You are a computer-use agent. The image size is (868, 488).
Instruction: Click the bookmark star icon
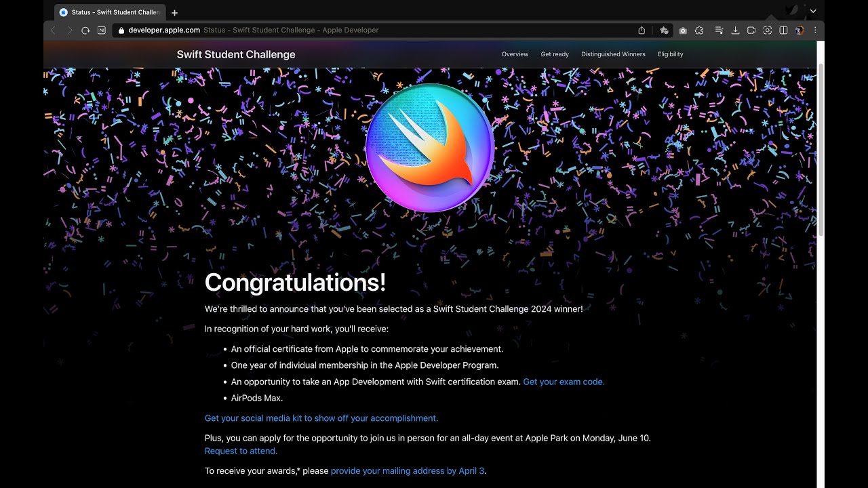coord(665,30)
